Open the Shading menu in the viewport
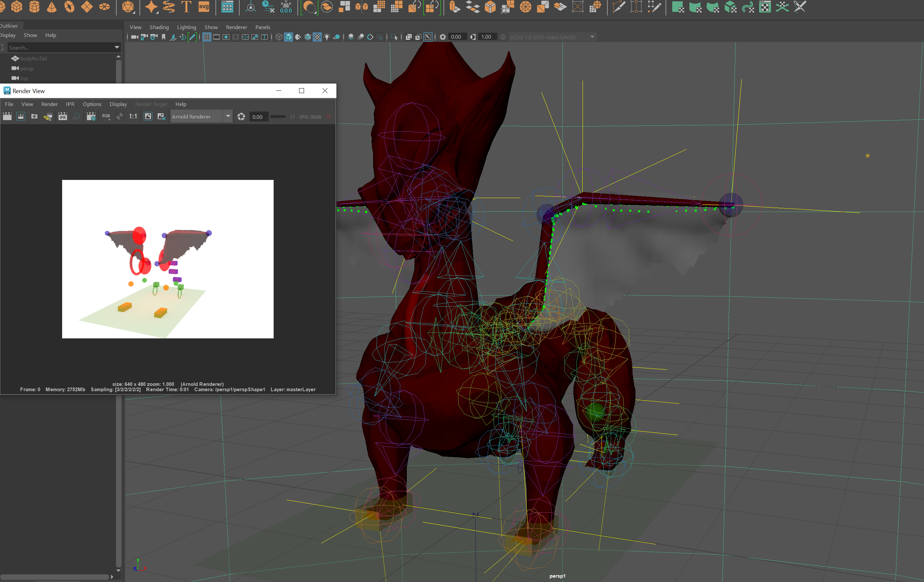Image resolution: width=924 pixels, height=582 pixels. point(159,27)
